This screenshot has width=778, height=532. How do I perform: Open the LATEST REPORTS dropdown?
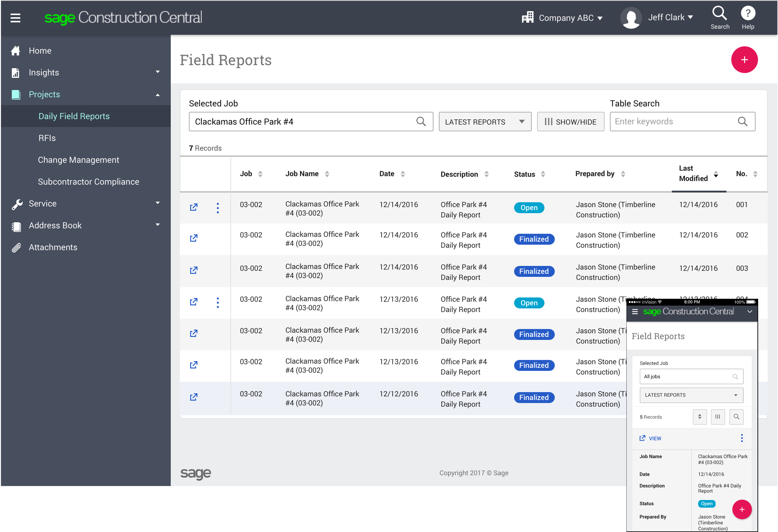[485, 122]
